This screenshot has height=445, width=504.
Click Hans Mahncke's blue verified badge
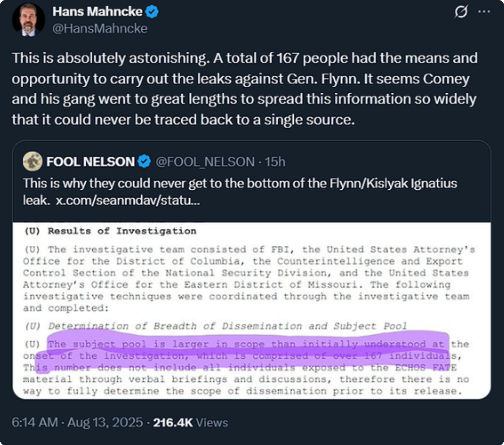tap(152, 12)
